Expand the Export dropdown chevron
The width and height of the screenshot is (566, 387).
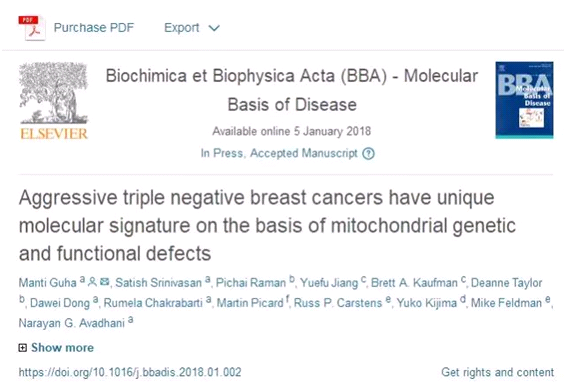click(x=214, y=28)
